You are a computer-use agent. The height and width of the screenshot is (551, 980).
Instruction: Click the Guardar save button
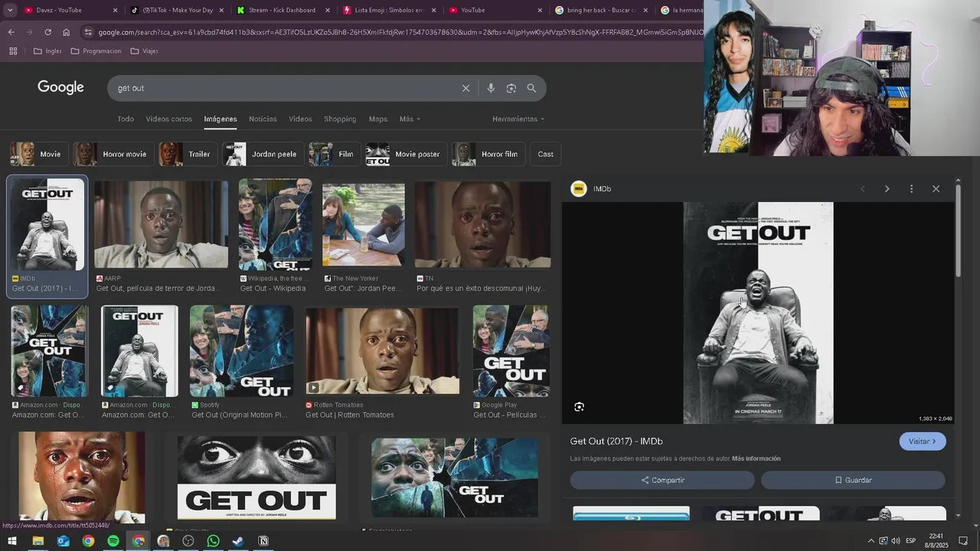pyautogui.click(x=853, y=481)
